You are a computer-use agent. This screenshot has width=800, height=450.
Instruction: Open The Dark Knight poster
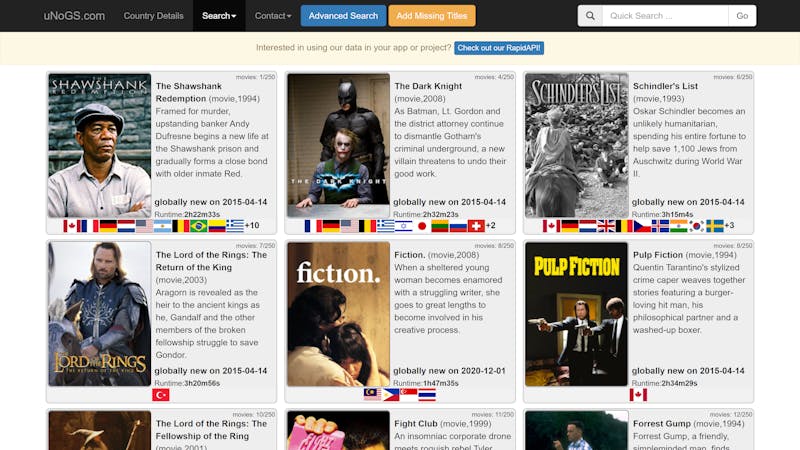point(338,145)
